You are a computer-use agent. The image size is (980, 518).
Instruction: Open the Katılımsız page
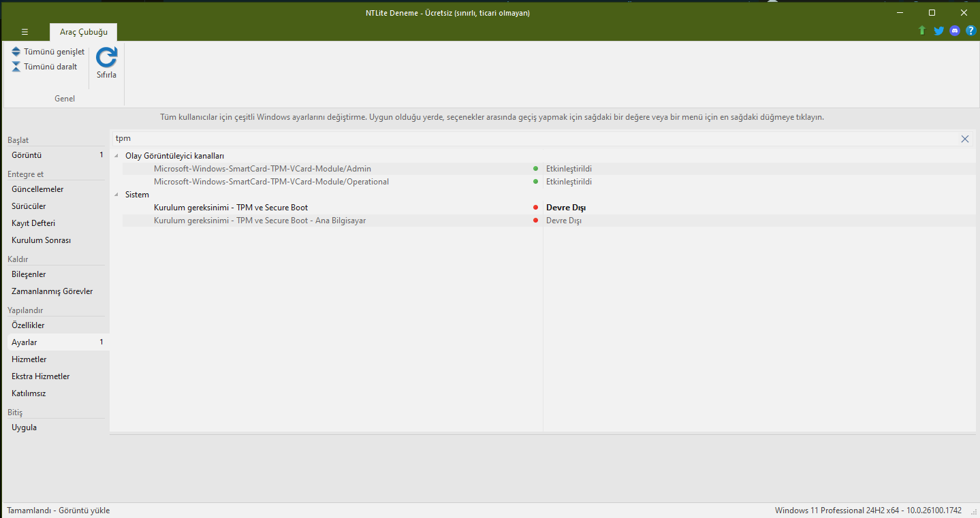57,393
